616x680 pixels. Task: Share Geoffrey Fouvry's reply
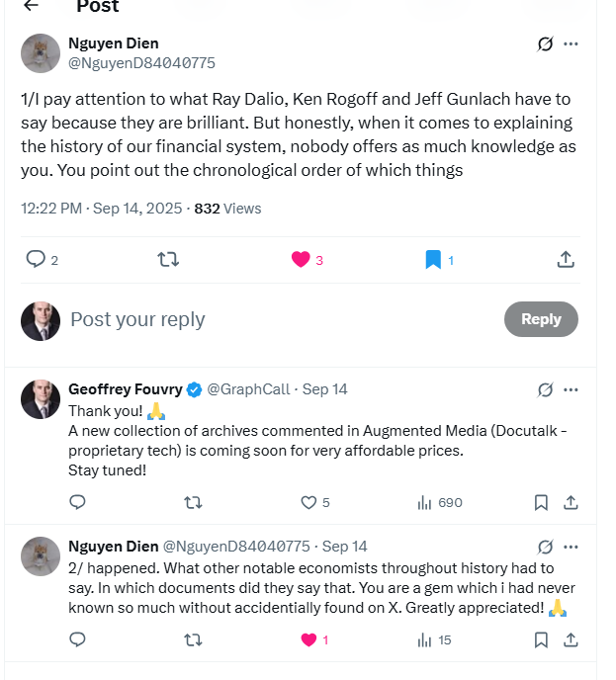click(570, 502)
